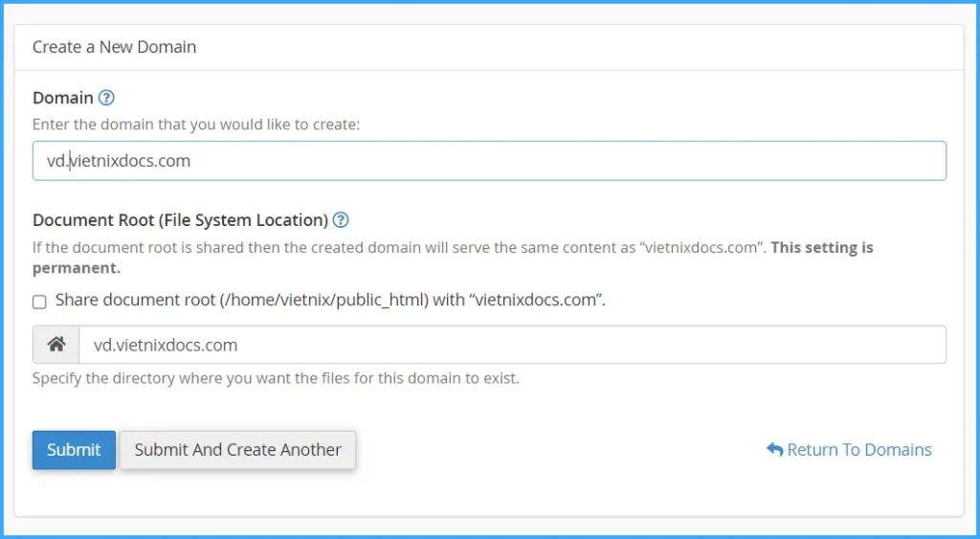The height and width of the screenshot is (539, 980).
Task: Click Submit And Create Another button
Action: [x=237, y=450]
